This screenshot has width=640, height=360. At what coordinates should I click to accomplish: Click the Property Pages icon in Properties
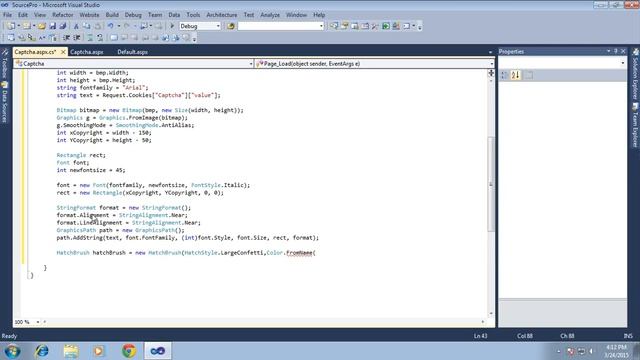pos(529,75)
